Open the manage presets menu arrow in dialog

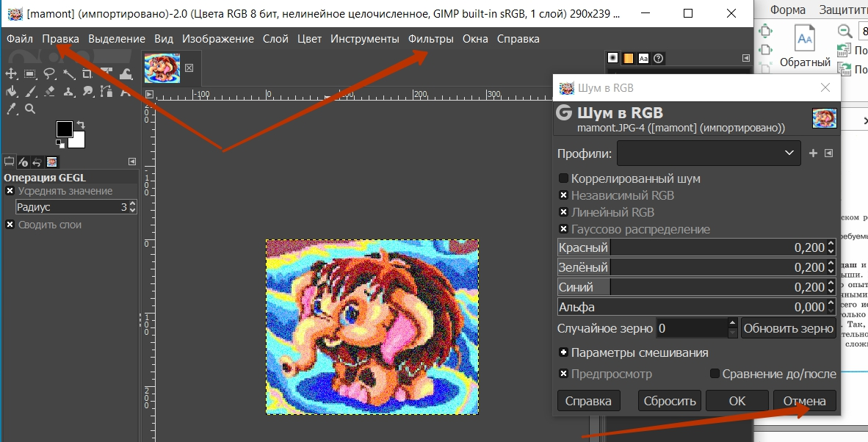[828, 153]
